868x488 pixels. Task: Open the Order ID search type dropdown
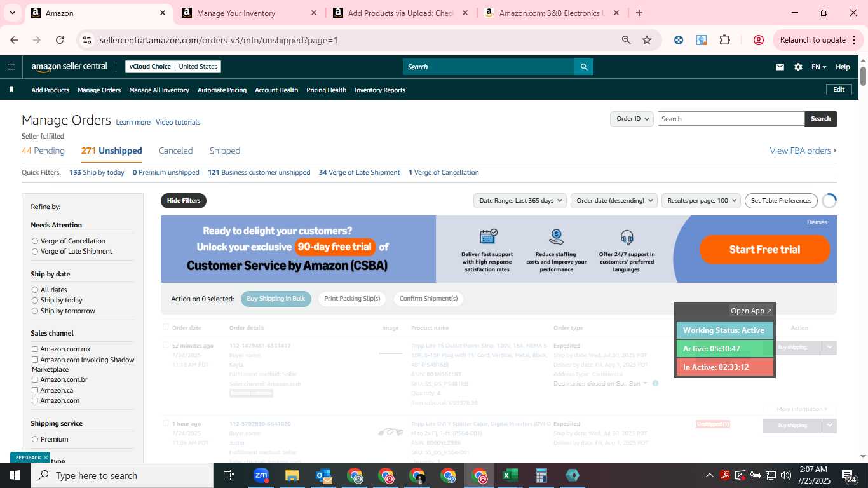click(632, 119)
